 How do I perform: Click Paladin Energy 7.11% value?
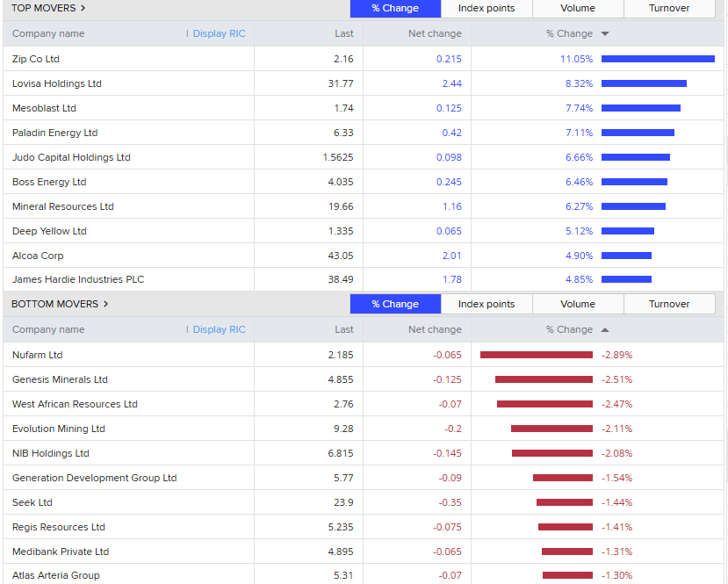[579, 133]
